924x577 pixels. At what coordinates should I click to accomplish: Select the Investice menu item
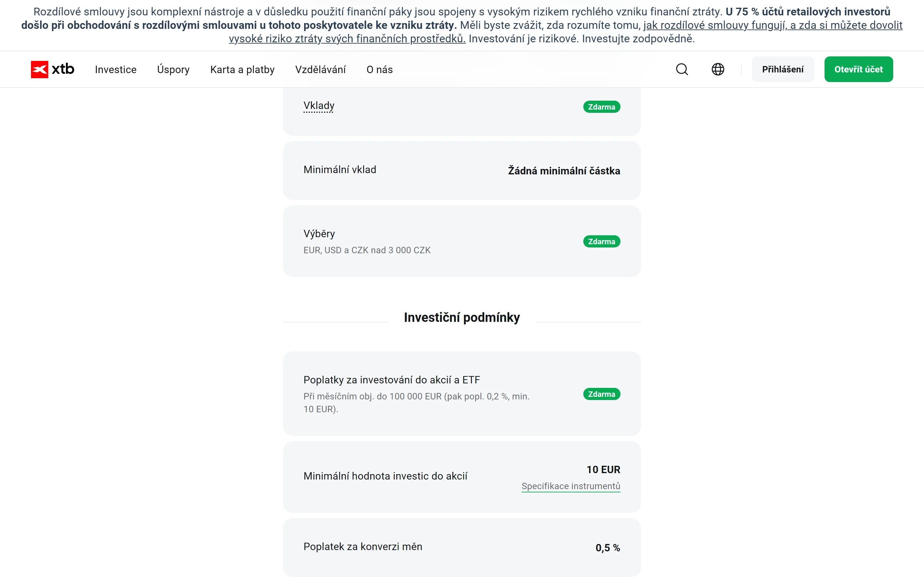[115, 69]
